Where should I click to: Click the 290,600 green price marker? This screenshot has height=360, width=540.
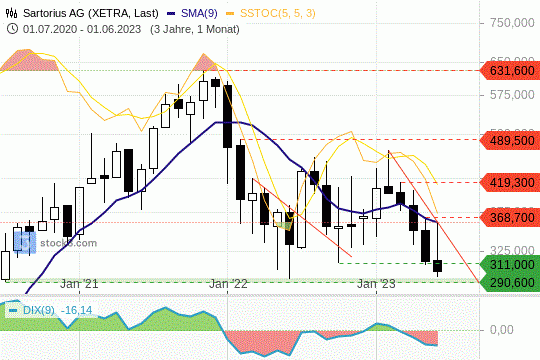click(510, 282)
